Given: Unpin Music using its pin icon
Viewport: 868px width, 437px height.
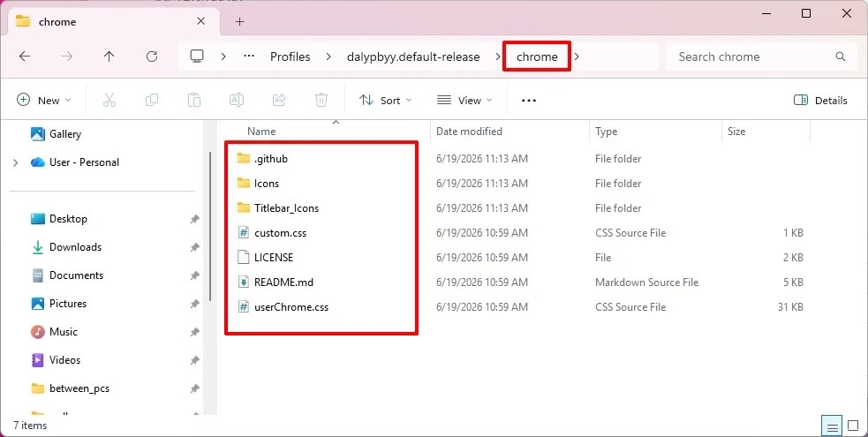Looking at the screenshot, I should (195, 332).
